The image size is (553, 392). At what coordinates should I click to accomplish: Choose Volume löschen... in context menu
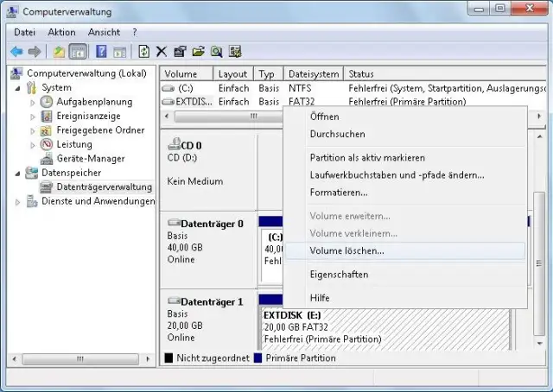pos(347,250)
